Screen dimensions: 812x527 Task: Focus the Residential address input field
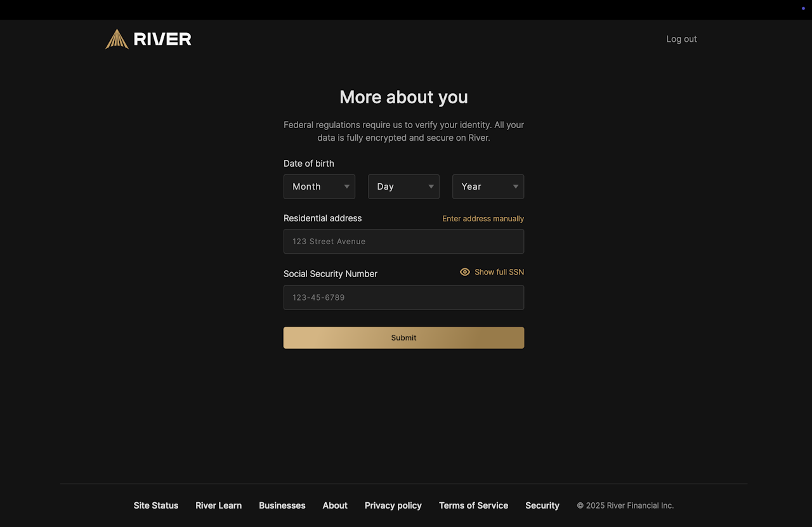[x=403, y=242]
